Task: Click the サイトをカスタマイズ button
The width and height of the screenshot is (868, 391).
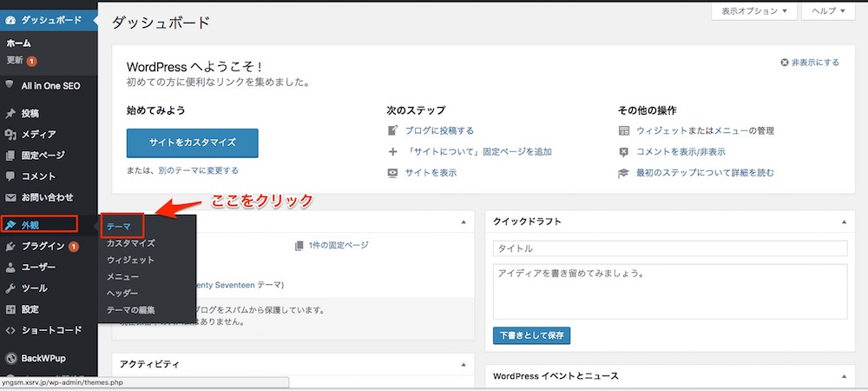Action: click(x=192, y=142)
